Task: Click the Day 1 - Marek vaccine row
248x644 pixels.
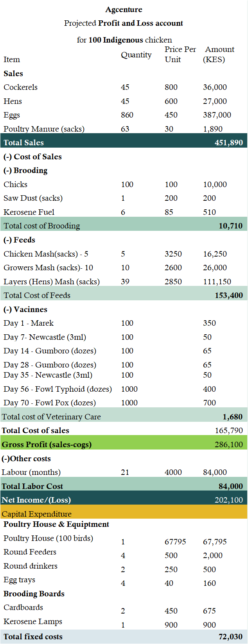Action: [124, 323]
